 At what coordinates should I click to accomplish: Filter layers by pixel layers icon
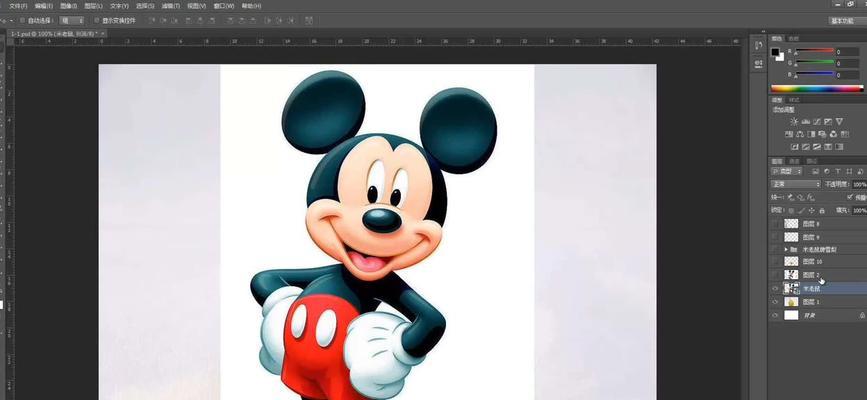point(816,172)
